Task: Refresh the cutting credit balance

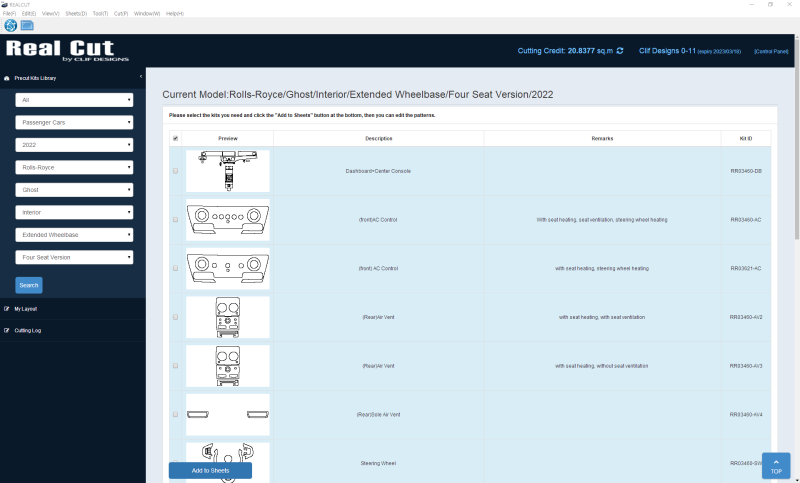Action: point(620,51)
